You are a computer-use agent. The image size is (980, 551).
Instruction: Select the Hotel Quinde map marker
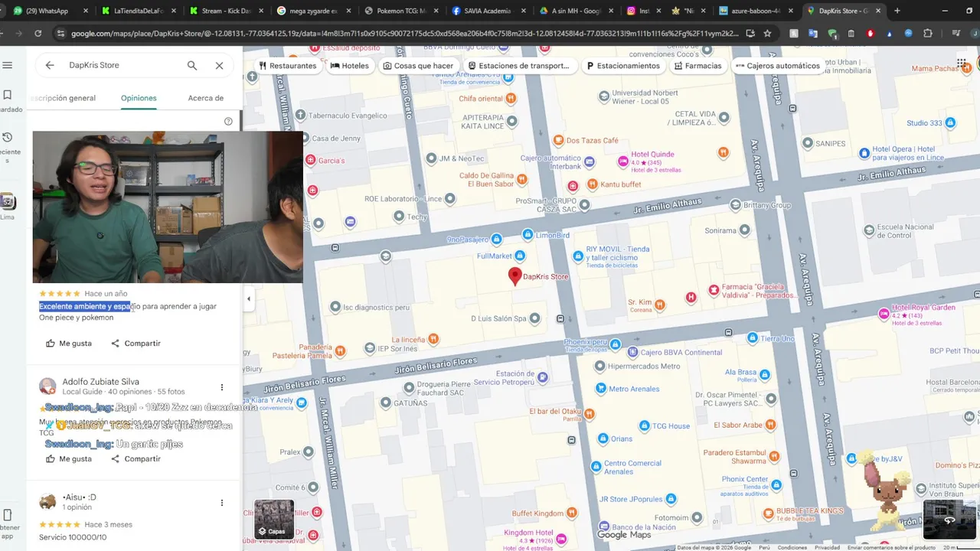tap(623, 161)
